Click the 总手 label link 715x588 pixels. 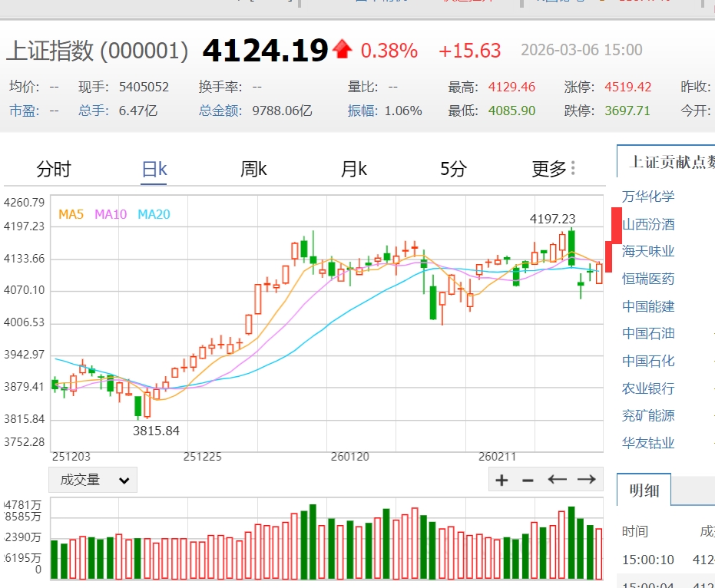coord(93,111)
